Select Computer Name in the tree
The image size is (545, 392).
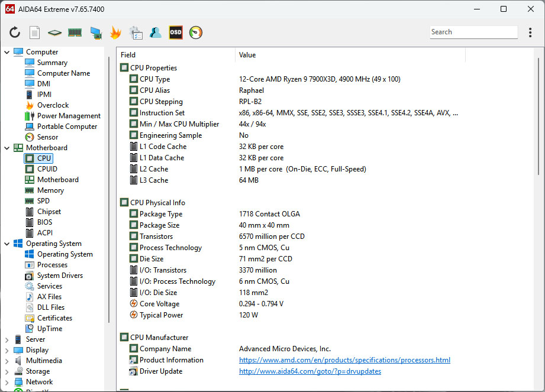point(63,73)
